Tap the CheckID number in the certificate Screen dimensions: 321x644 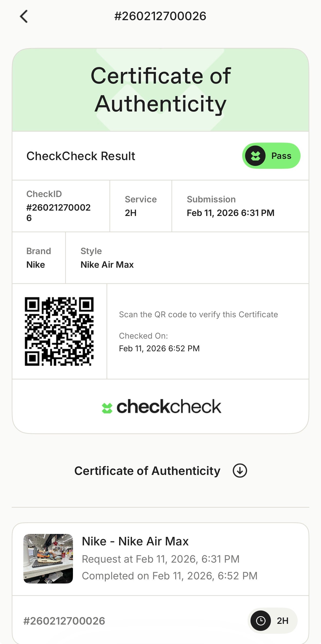tap(58, 212)
